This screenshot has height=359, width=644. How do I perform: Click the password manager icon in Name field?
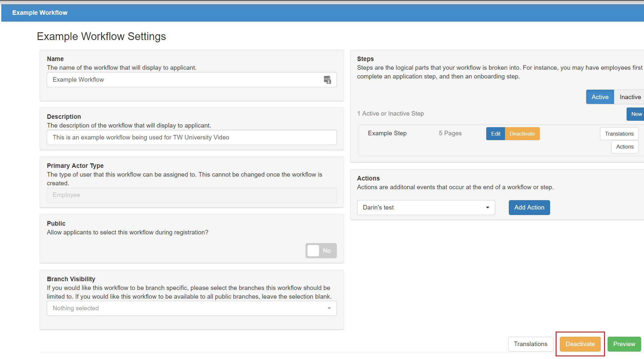point(327,80)
